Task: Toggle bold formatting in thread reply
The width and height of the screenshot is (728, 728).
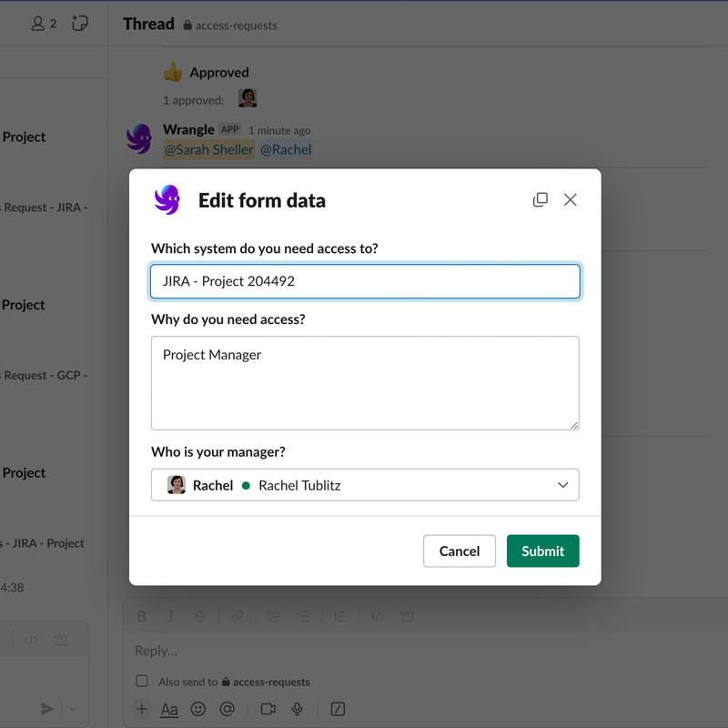Action: 142,617
